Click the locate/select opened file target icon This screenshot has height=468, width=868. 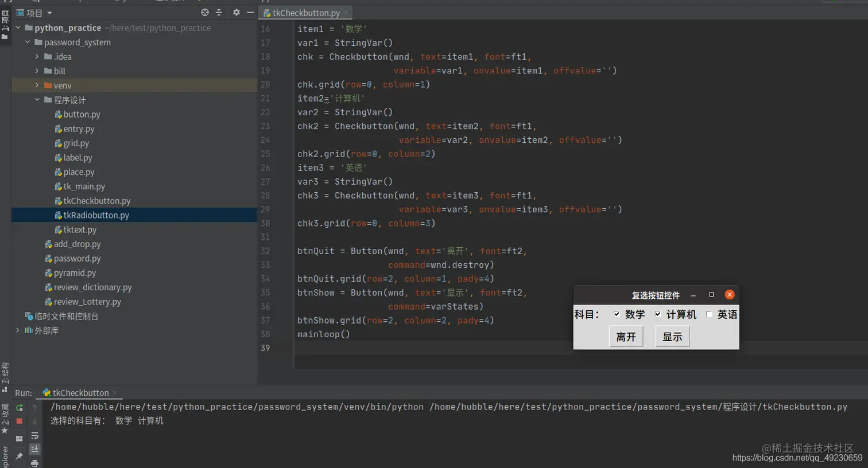click(205, 12)
